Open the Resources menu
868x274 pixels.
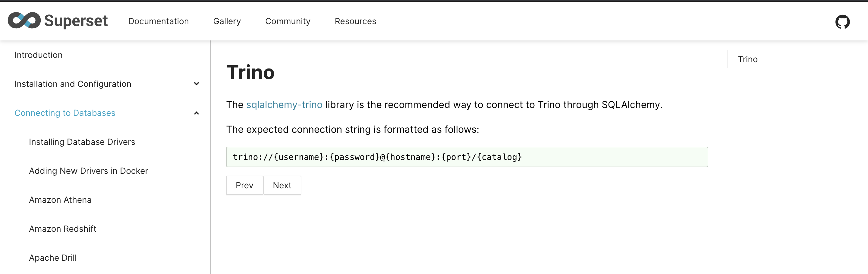tap(355, 21)
